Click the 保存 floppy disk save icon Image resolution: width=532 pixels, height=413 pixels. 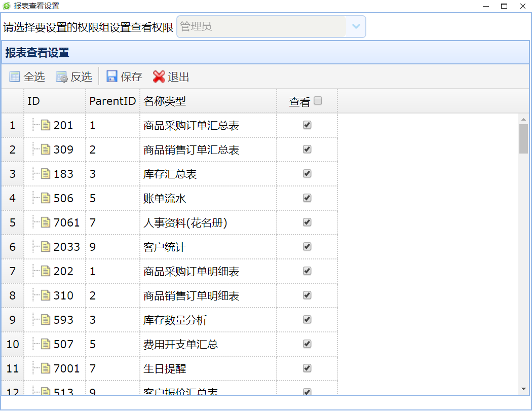click(111, 77)
